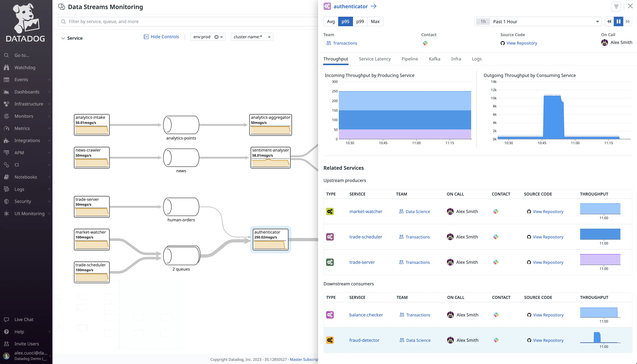The width and height of the screenshot is (637, 364).
Task: Switch aggregation to p99
Action: 360,21
